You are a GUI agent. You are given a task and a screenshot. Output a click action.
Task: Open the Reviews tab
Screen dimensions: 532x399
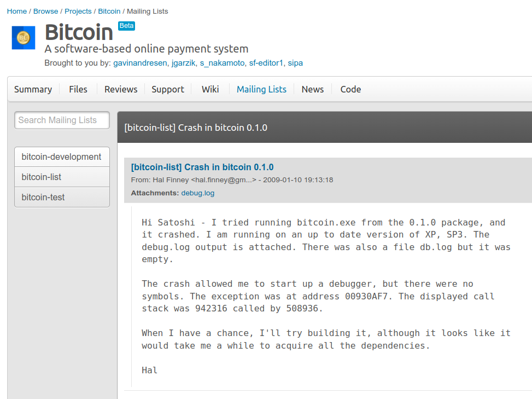pyautogui.click(x=121, y=89)
